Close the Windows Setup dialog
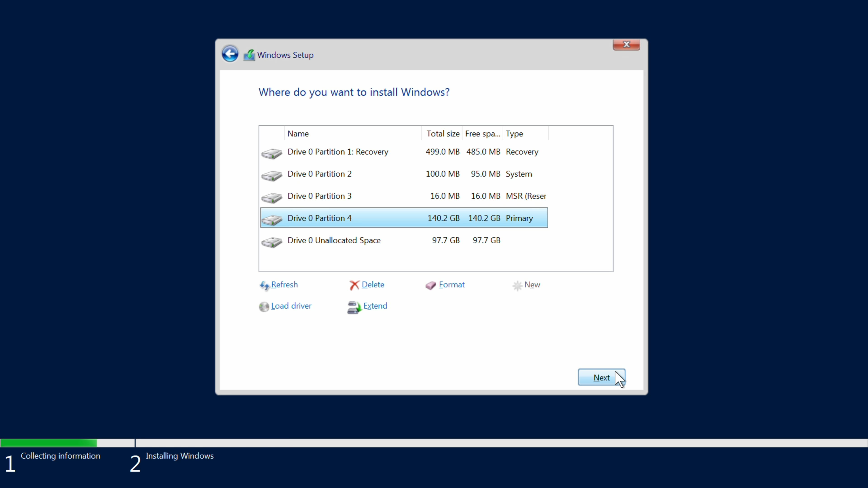This screenshot has width=868, height=488. tap(626, 45)
